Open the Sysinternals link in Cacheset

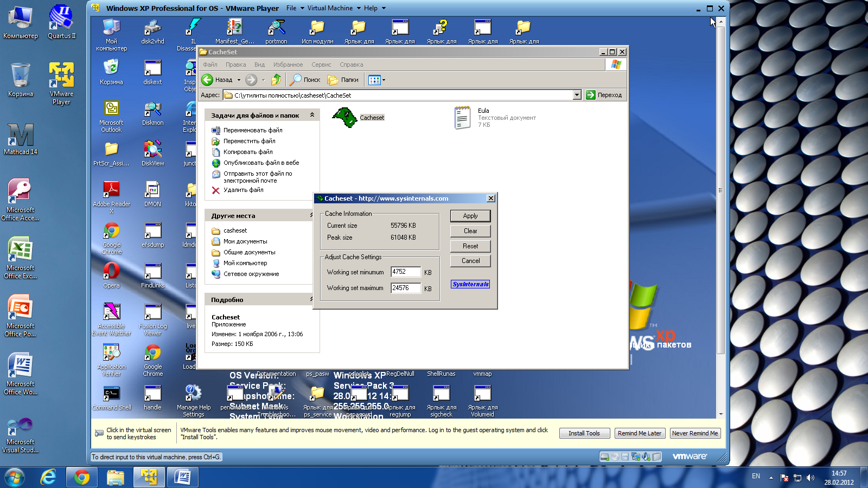point(470,284)
